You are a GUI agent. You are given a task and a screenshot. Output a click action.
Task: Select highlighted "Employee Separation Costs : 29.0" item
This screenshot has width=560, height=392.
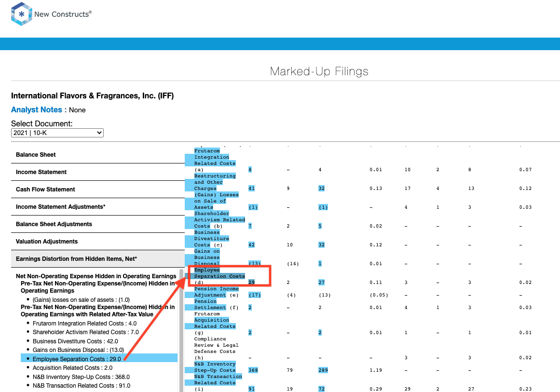tap(99, 359)
